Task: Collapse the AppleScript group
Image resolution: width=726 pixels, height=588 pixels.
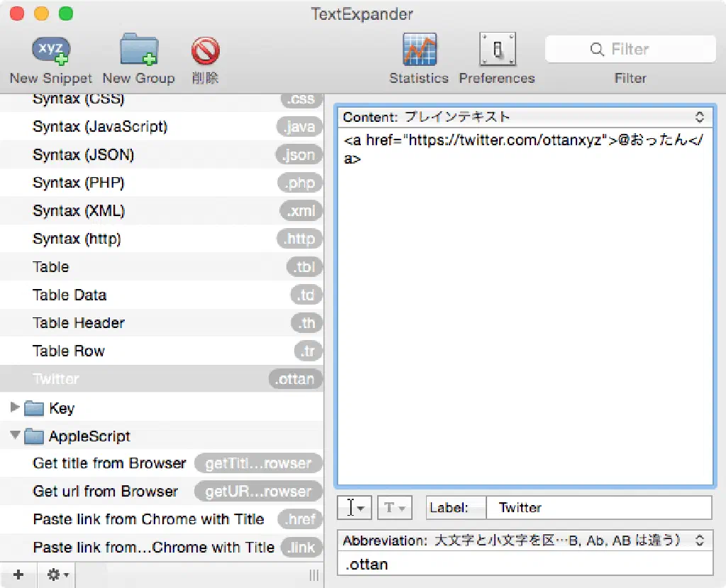Action: pos(15,436)
